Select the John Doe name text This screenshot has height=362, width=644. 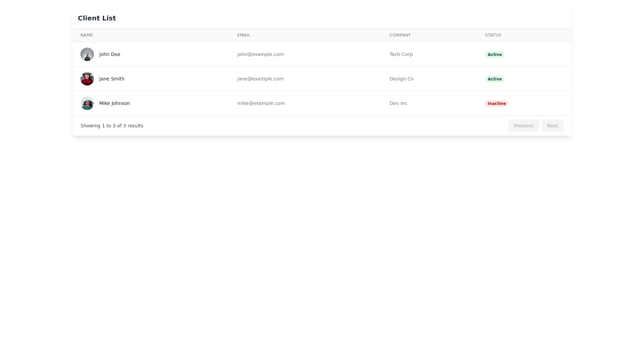[110, 54]
